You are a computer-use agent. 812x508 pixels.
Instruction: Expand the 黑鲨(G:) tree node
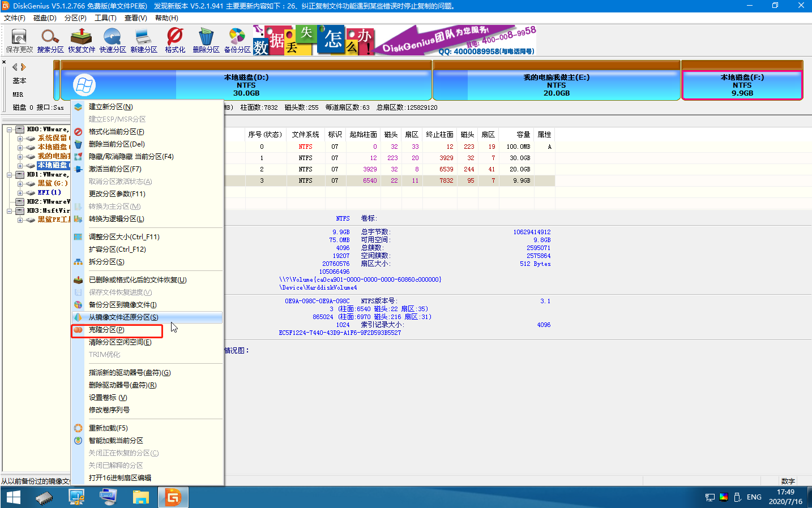point(20,184)
